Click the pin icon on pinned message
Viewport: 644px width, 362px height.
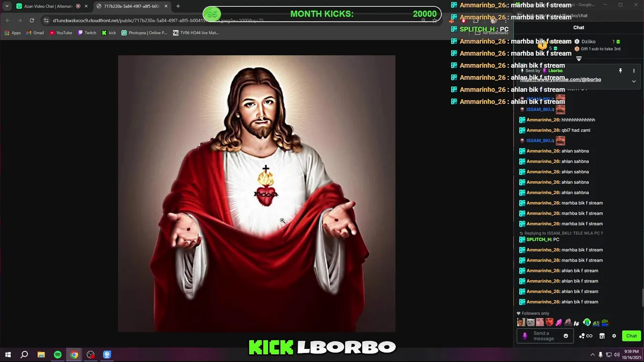[620, 71]
